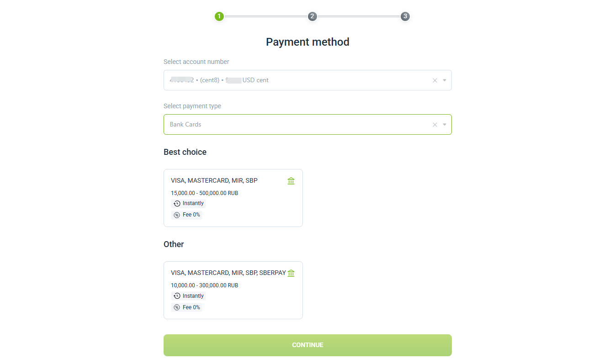This screenshot has height=364, width=604.
Task: Click the bank icon on SBERPAY card
Action: pyautogui.click(x=291, y=273)
